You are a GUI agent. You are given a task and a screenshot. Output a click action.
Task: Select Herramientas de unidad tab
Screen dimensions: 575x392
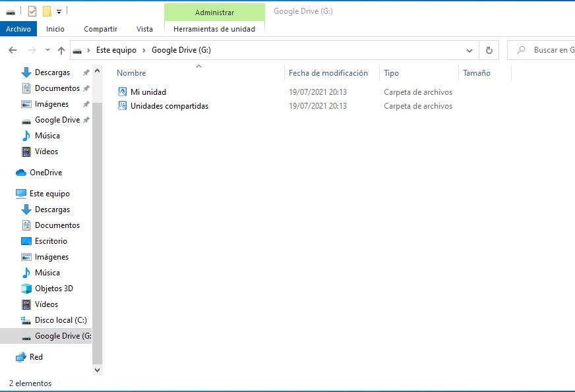(x=214, y=29)
